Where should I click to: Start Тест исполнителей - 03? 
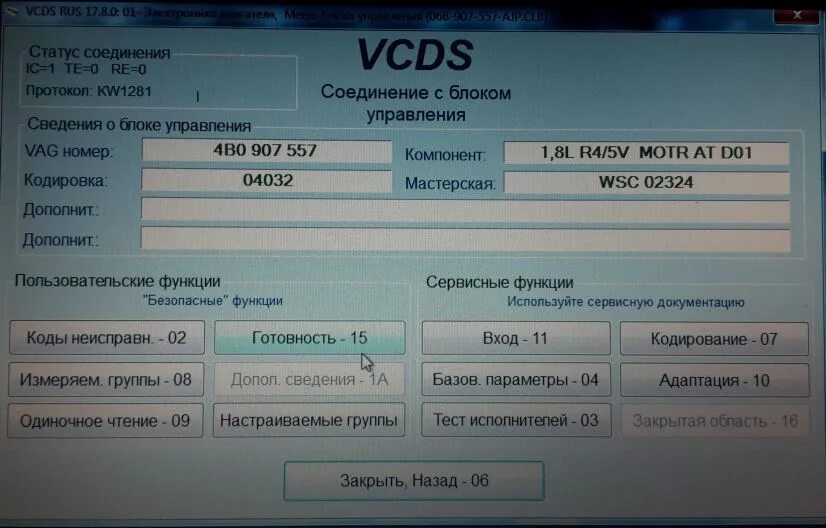click(x=516, y=421)
